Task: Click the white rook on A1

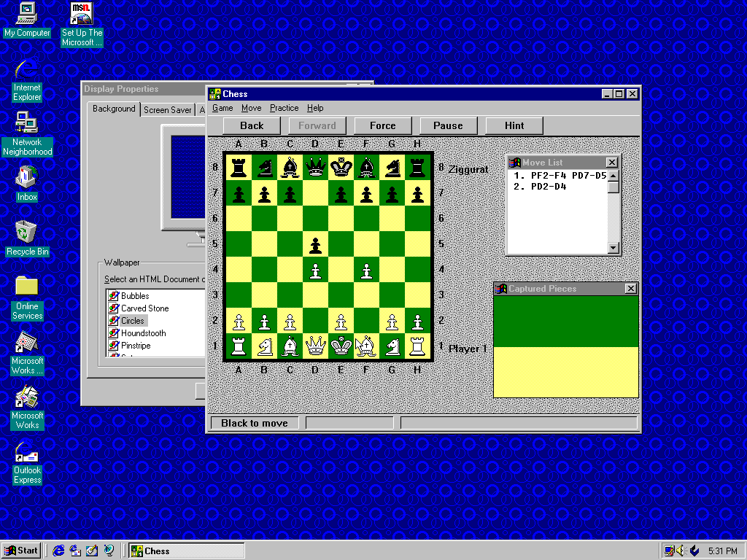Action: pos(239,346)
